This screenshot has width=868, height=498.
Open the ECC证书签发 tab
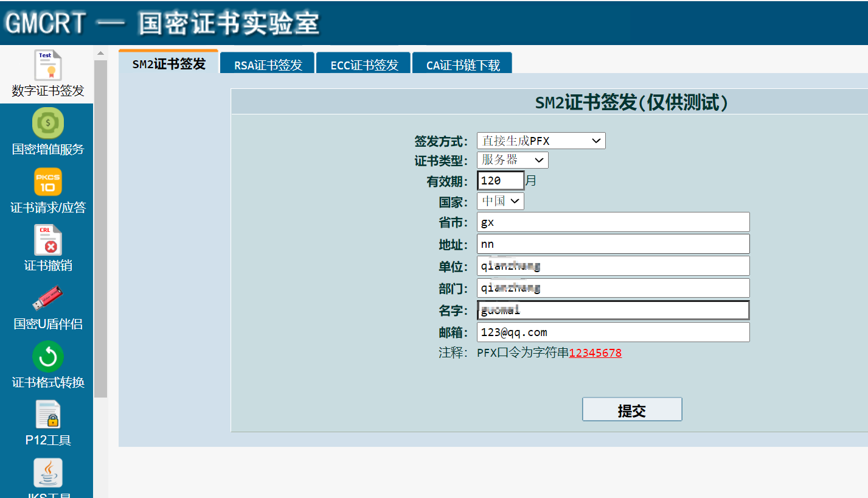(363, 64)
